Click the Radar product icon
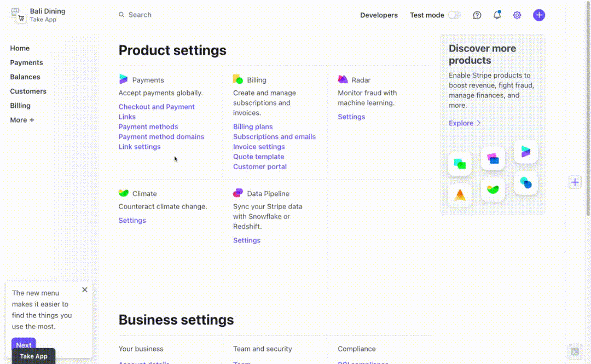This screenshot has height=364, width=591. point(343,79)
